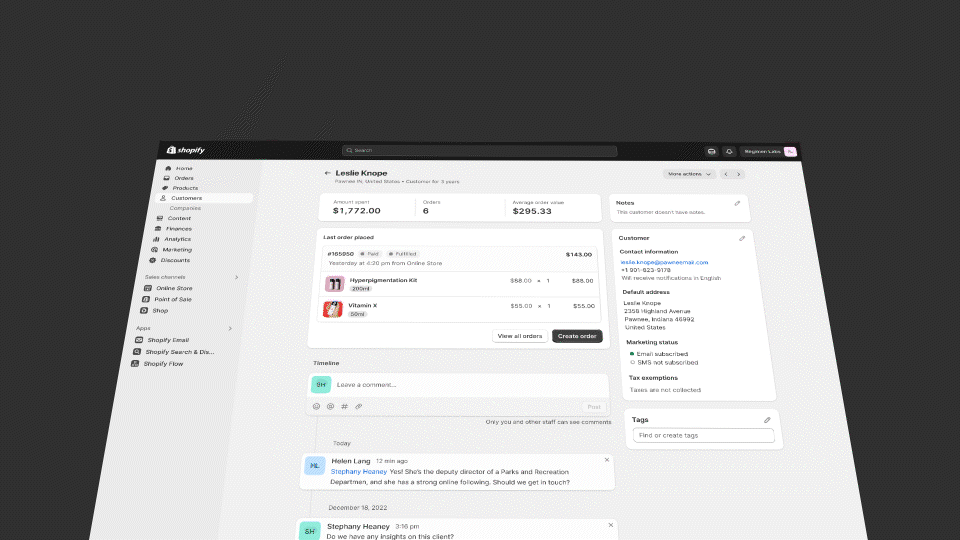This screenshot has height=540, width=960.
Task: Edit Tags with the pencil icon
Action: click(767, 420)
